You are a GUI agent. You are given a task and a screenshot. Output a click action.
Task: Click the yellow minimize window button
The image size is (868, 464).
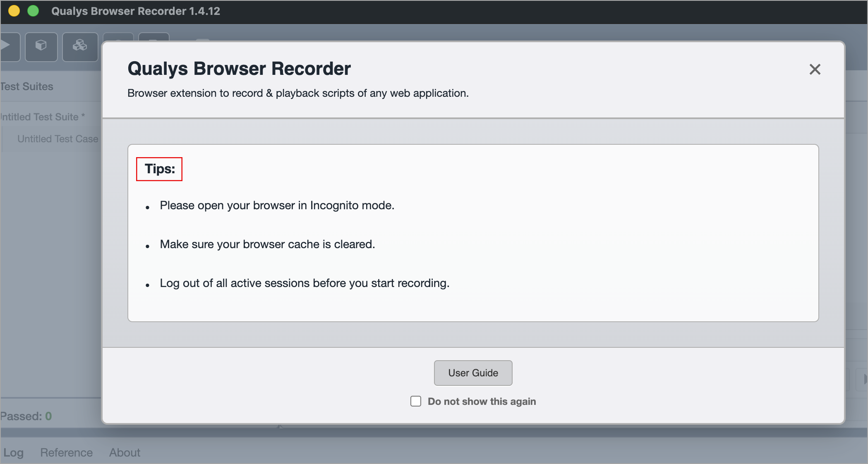pyautogui.click(x=14, y=11)
